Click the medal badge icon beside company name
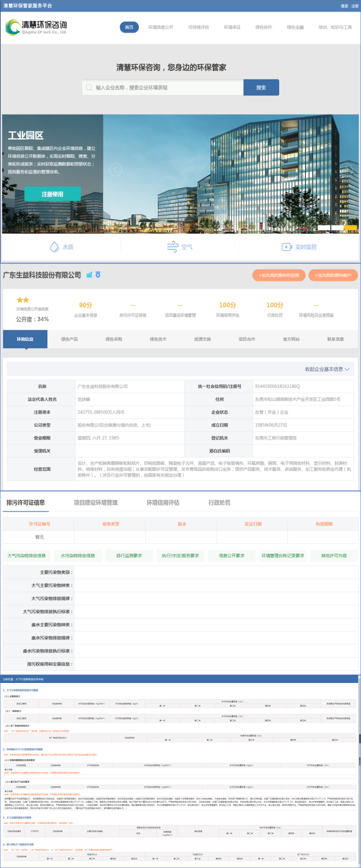This screenshot has height=868, width=361. coord(98,275)
